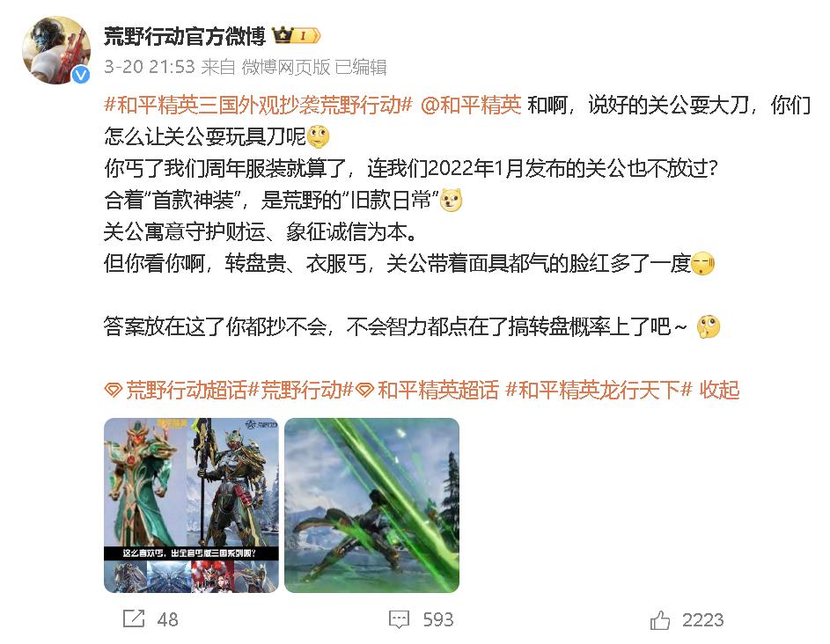
Task: Click the 微博网页版 source link
Action: [x=286, y=67]
